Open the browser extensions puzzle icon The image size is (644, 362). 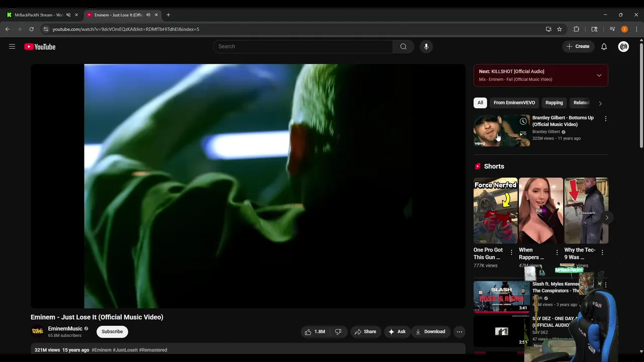click(x=577, y=29)
